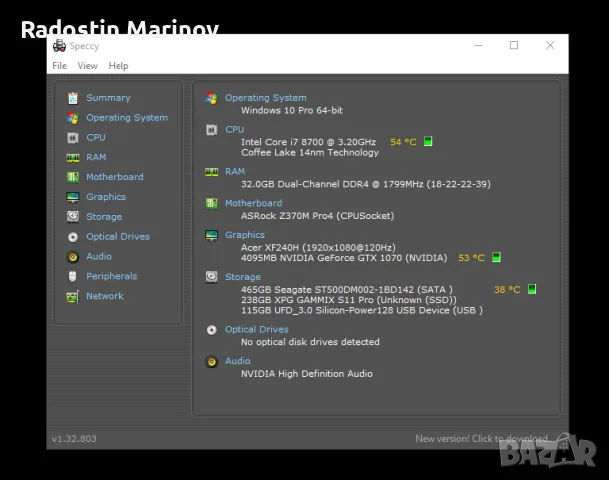Select Audio in the sidebar
The height and width of the screenshot is (480, 609).
pos(99,256)
